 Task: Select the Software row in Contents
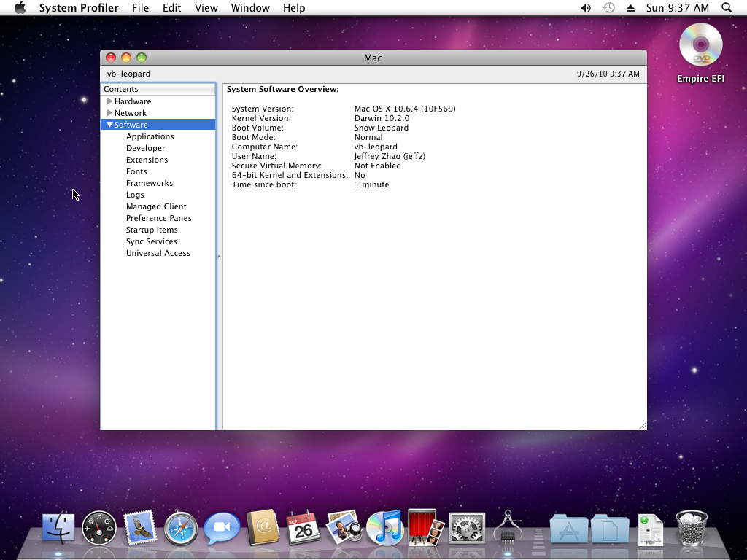click(x=158, y=124)
